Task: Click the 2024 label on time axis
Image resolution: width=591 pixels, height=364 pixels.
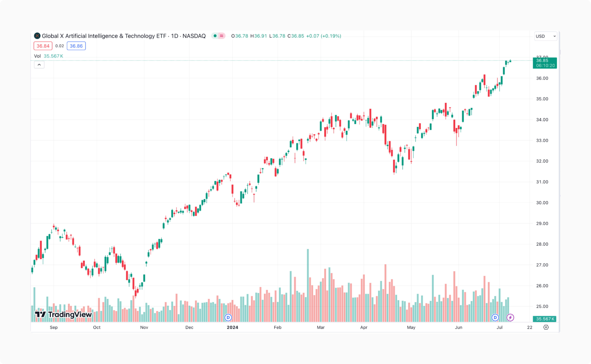Action: pyautogui.click(x=232, y=327)
